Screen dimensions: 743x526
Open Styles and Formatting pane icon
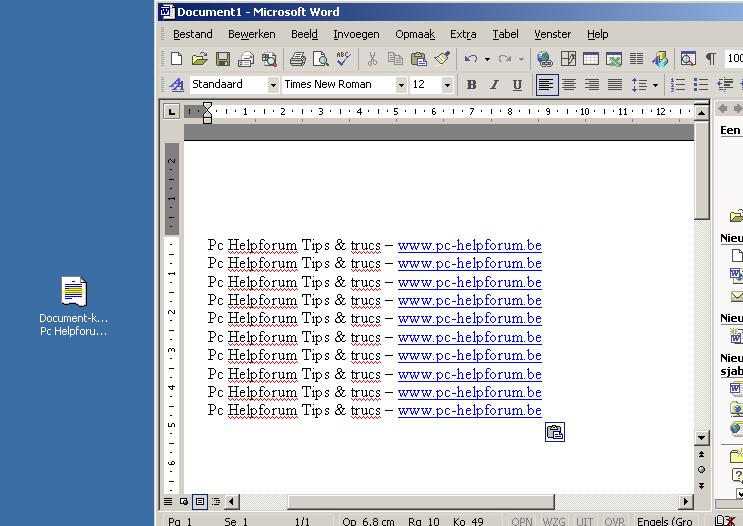click(x=177, y=85)
